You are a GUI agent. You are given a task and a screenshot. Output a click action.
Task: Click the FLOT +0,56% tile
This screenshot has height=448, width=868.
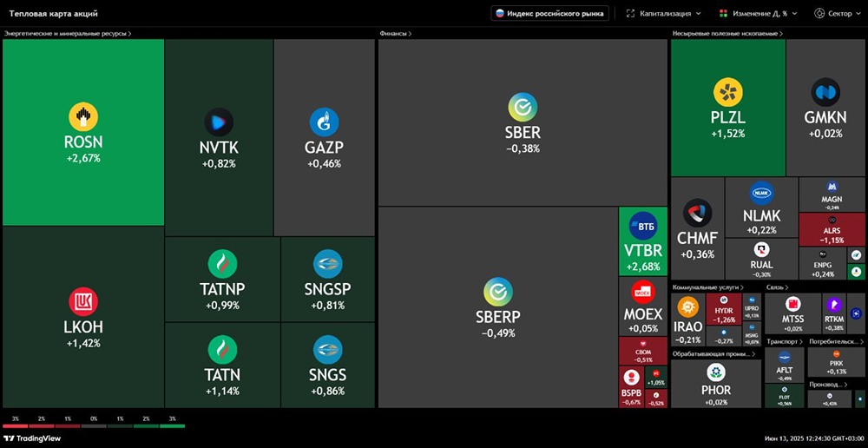coord(784,396)
